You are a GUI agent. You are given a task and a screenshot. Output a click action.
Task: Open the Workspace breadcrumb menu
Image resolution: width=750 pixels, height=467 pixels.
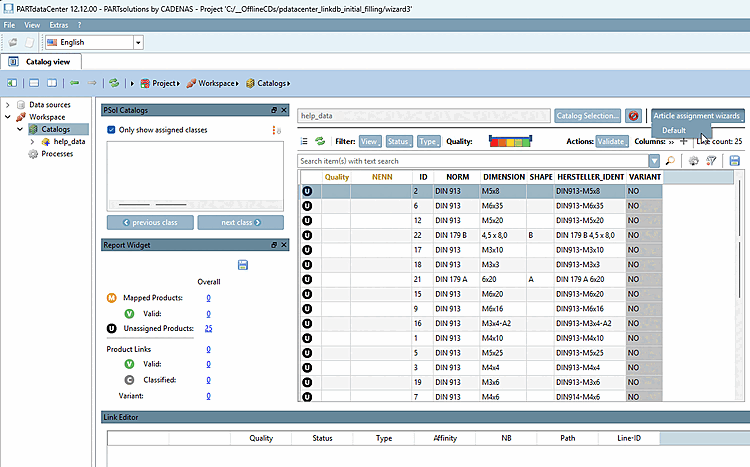pyautogui.click(x=213, y=83)
